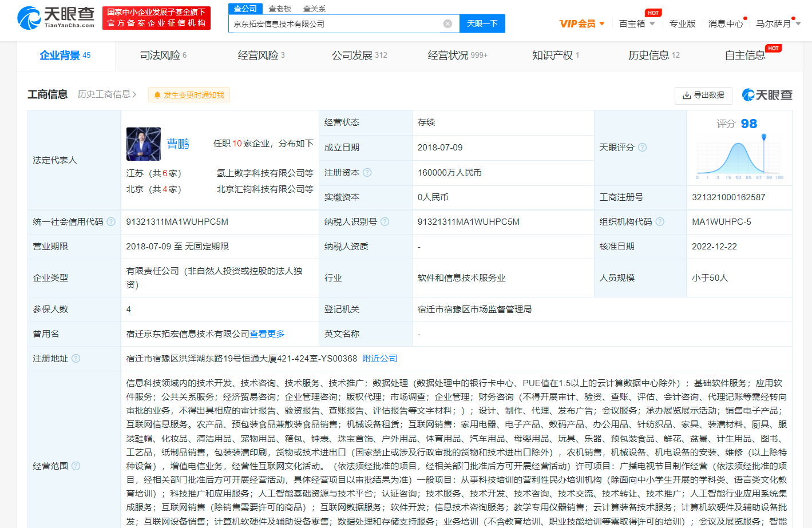Select approval date 2022-12-22

pyautogui.click(x=715, y=246)
